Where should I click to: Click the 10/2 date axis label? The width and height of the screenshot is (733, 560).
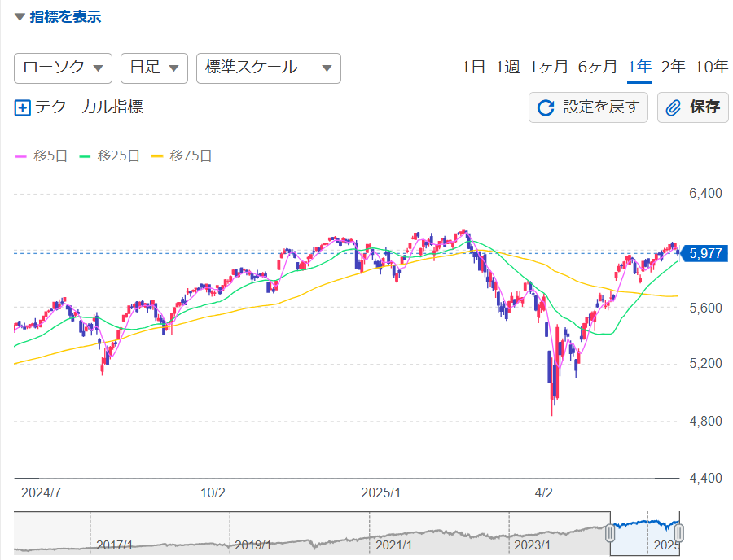pos(213,493)
